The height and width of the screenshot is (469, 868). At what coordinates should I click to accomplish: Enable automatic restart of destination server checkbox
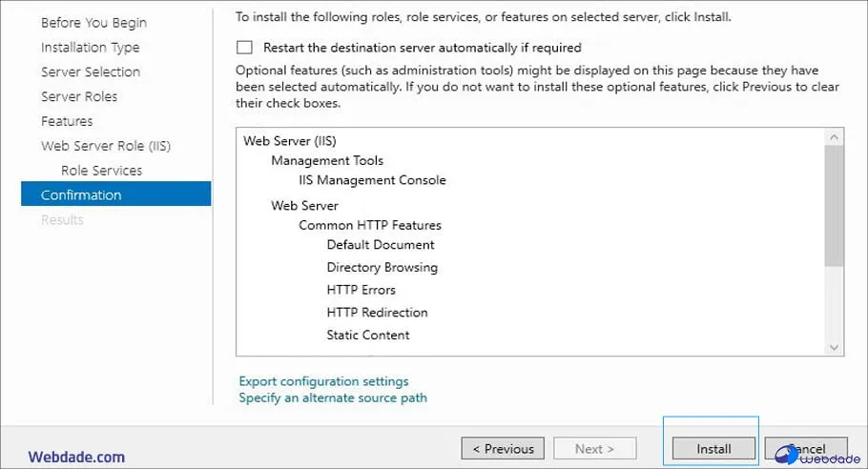click(245, 48)
